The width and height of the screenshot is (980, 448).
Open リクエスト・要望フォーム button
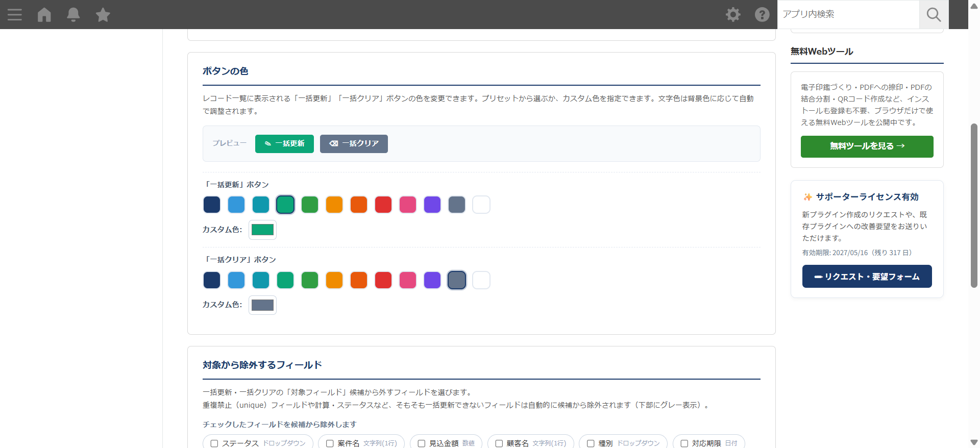(867, 277)
